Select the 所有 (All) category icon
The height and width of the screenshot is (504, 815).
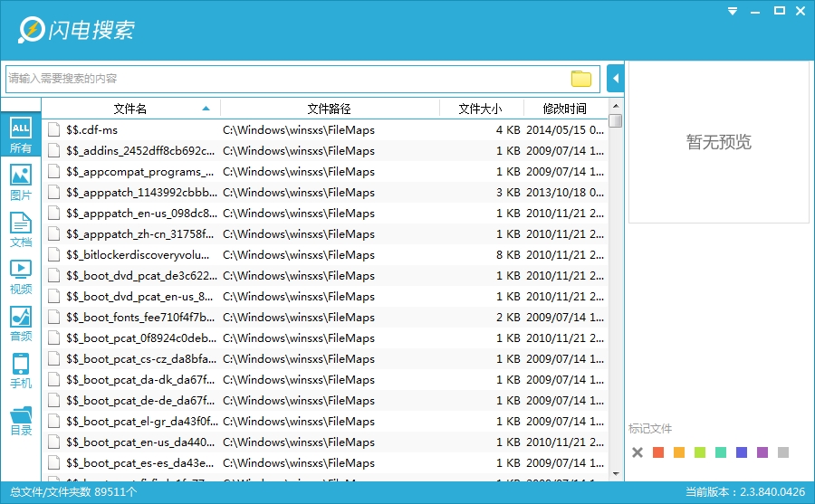click(20, 134)
